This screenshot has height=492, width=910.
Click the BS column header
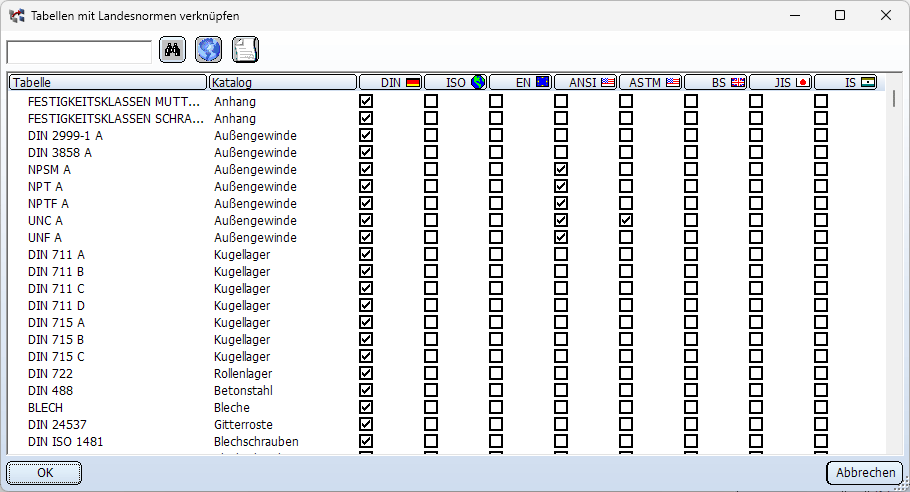(716, 82)
